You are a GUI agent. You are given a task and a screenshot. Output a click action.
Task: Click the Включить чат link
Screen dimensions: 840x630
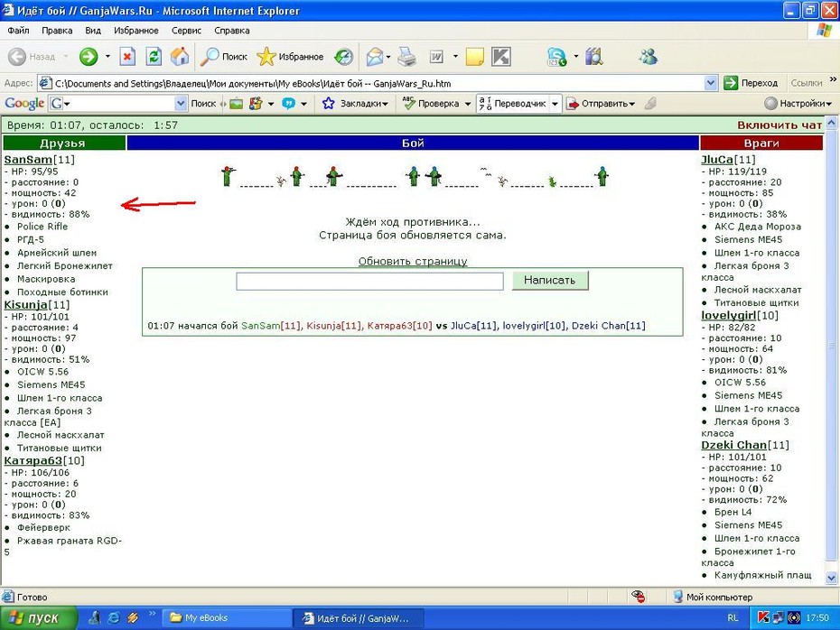pyautogui.click(x=779, y=125)
